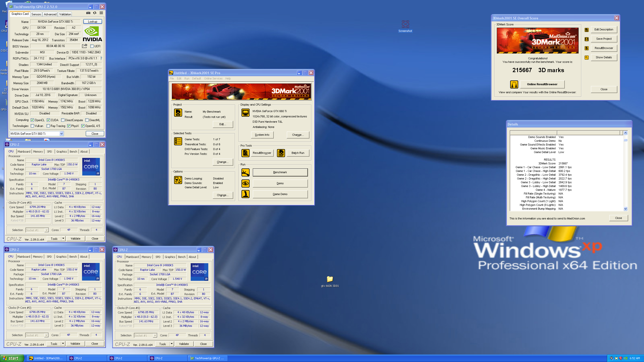Toggle Vulkan checkbox
The image size is (644, 362).
click(32, 126)
